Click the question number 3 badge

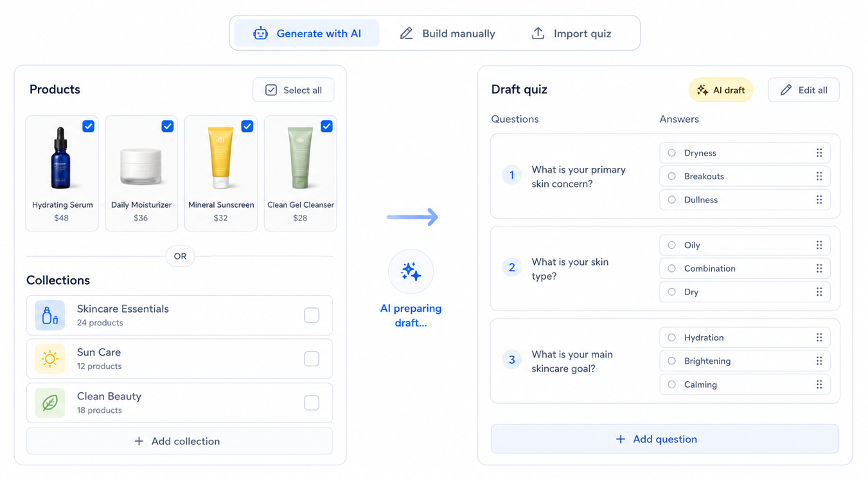[x=512, y=360]
